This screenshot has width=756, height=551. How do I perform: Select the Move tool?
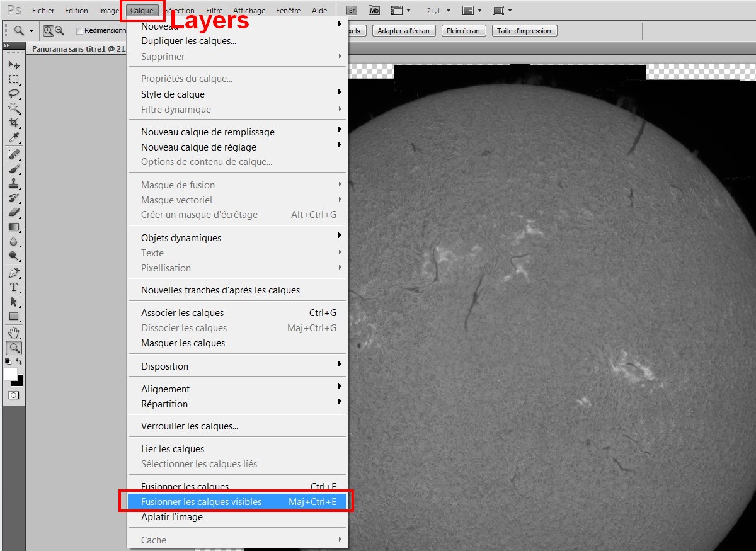[x=13, y=64]
